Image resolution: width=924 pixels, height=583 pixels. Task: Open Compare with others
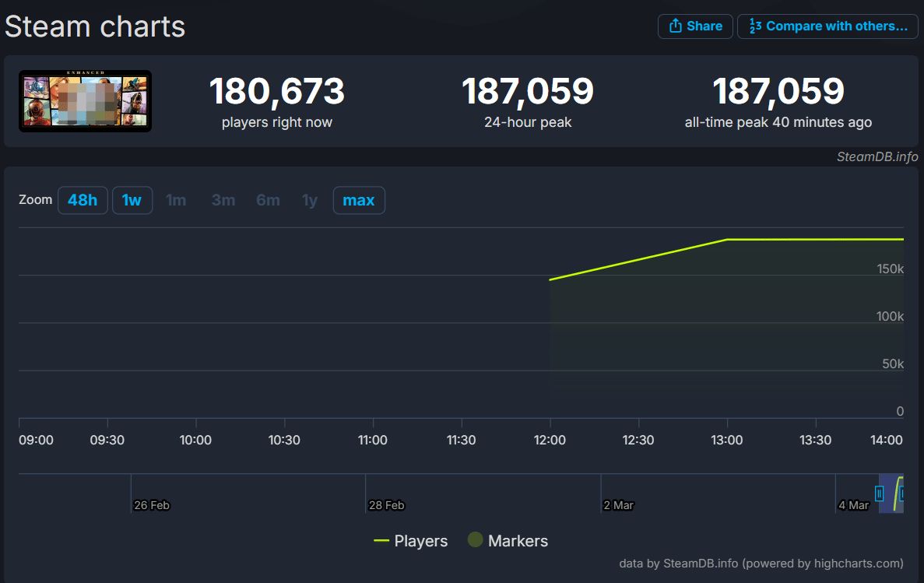pos(827,26)
